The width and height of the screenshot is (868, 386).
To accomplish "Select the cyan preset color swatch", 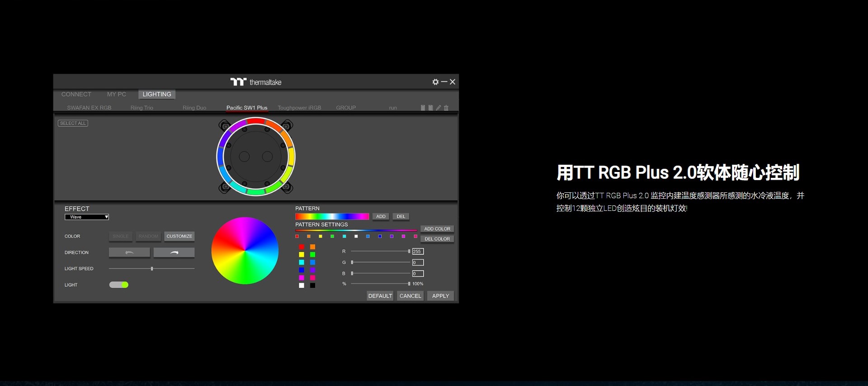I will 302,262.
